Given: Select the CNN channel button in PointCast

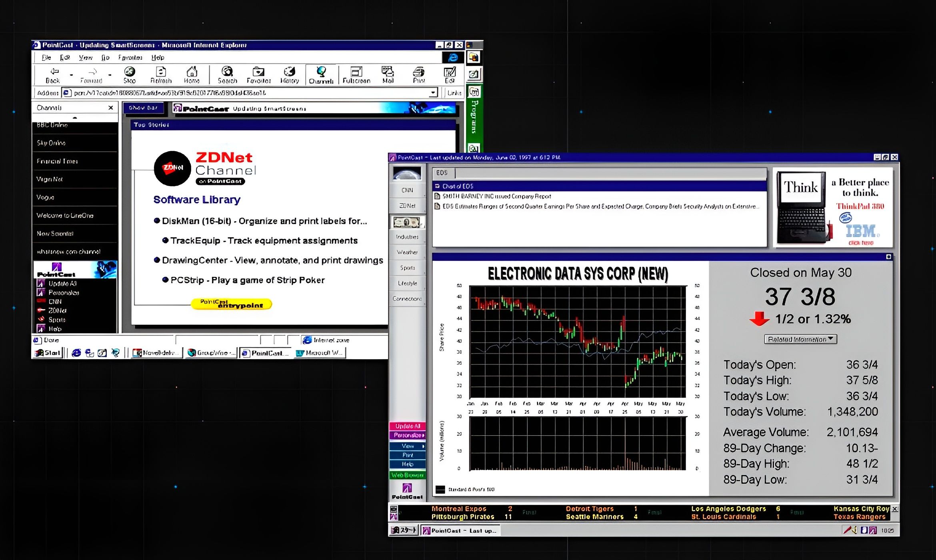Looking at the screenshot, I should point(407,190).
